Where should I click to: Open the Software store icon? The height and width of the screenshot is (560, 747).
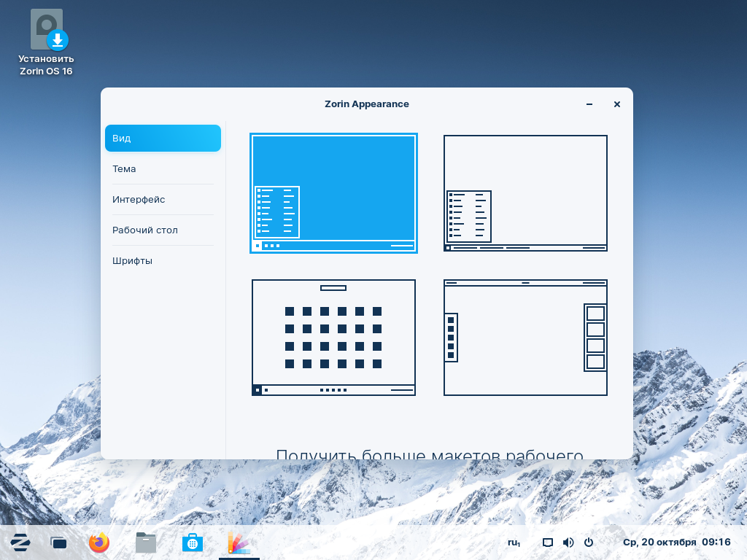coord(193,542)
